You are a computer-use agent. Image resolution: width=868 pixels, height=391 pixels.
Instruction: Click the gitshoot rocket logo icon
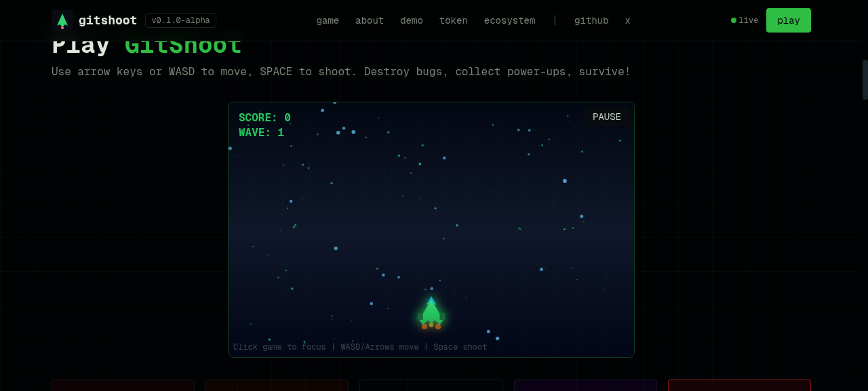pos(62,20)
